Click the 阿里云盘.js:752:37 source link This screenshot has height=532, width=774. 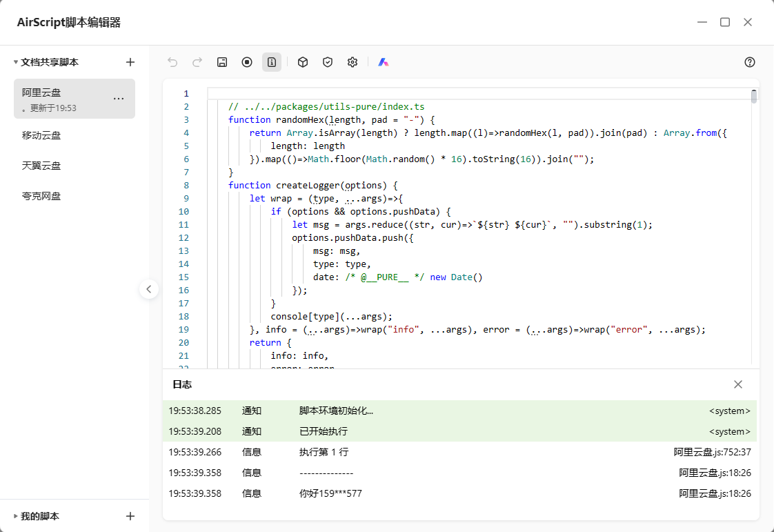point(712,452)
